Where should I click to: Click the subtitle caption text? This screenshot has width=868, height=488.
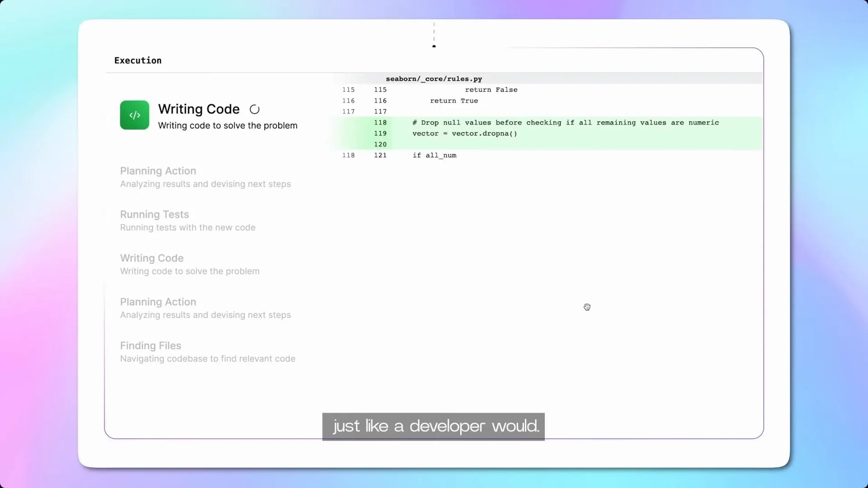[x=433, y=426]
